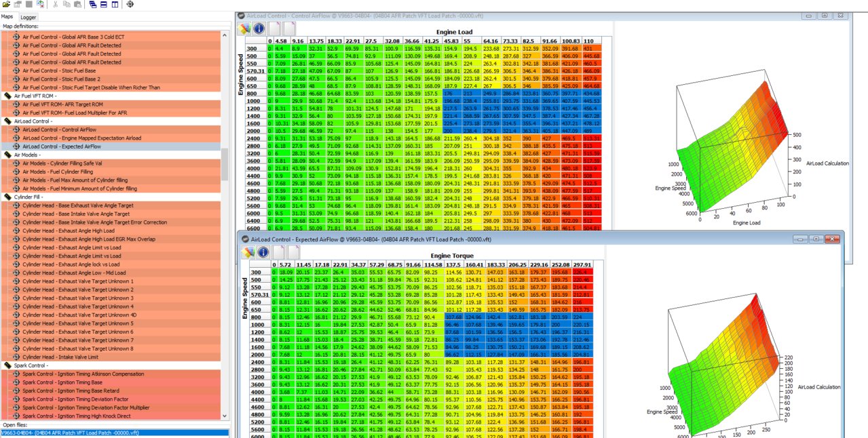Select Cylinder Head - Exhaust Valve Target Unknown 4D

[111, 315]
